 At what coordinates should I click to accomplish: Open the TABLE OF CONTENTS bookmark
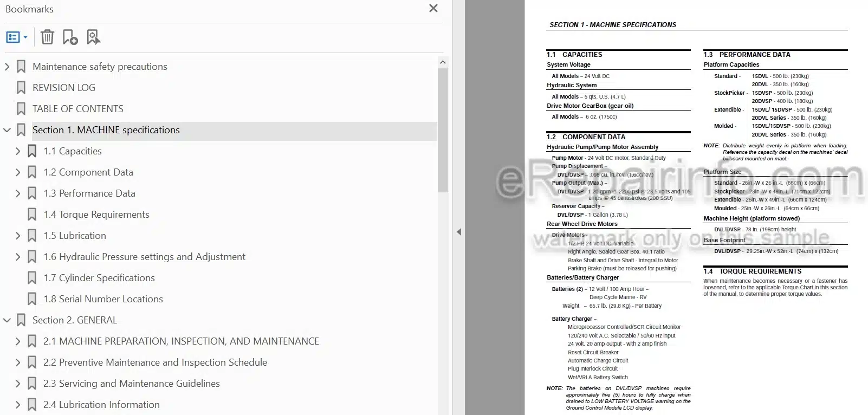77,109
